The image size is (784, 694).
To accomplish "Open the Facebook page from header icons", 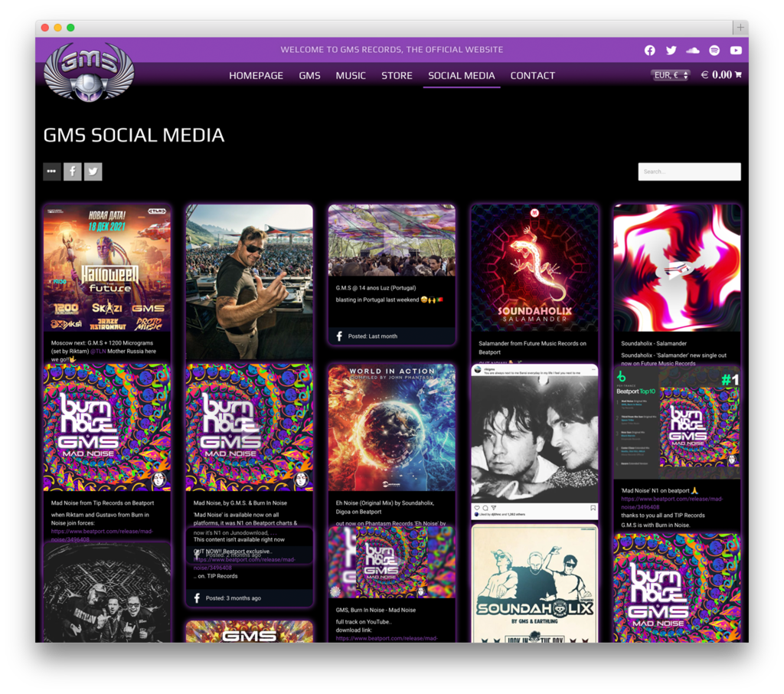I will tap(649, 50).
